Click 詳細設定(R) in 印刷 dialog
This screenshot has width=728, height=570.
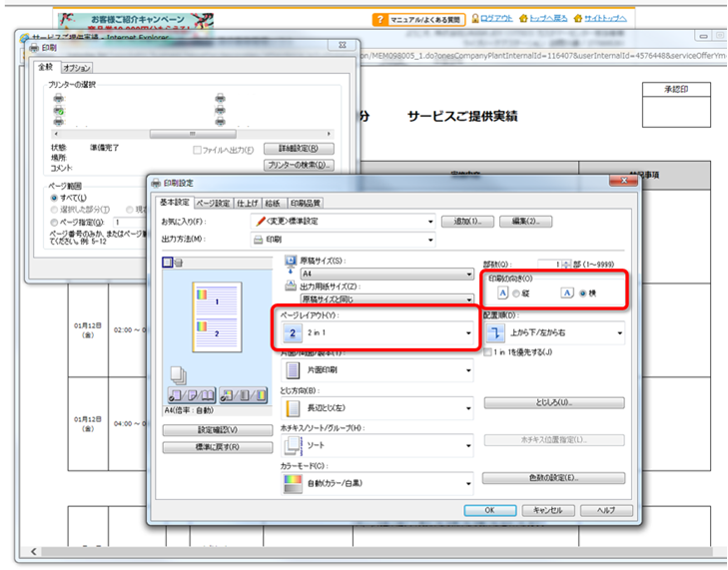point(299,148)
